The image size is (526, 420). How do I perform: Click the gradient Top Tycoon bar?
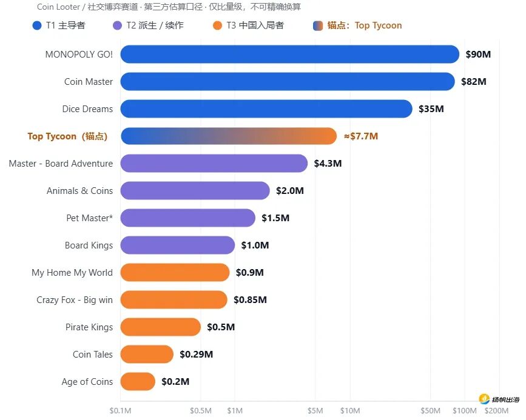click(229, 136)
